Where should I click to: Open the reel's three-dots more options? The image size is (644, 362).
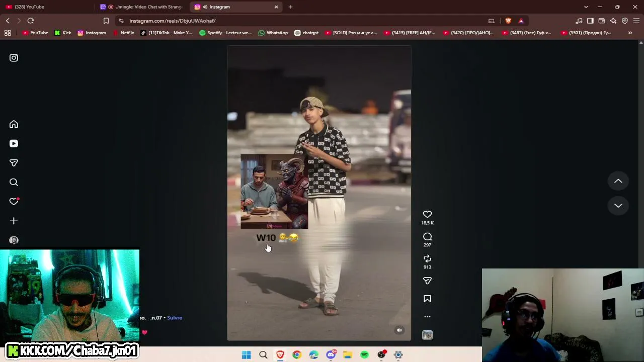(x=427, y=317)
